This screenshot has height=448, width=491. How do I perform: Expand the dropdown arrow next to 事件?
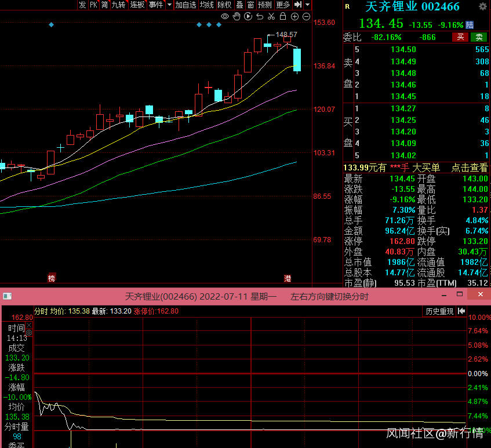tap(169, 5)
